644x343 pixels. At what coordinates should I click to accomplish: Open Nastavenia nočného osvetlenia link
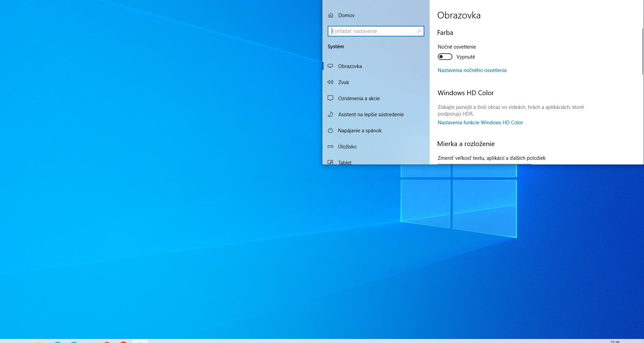click(x=472, y=70)
